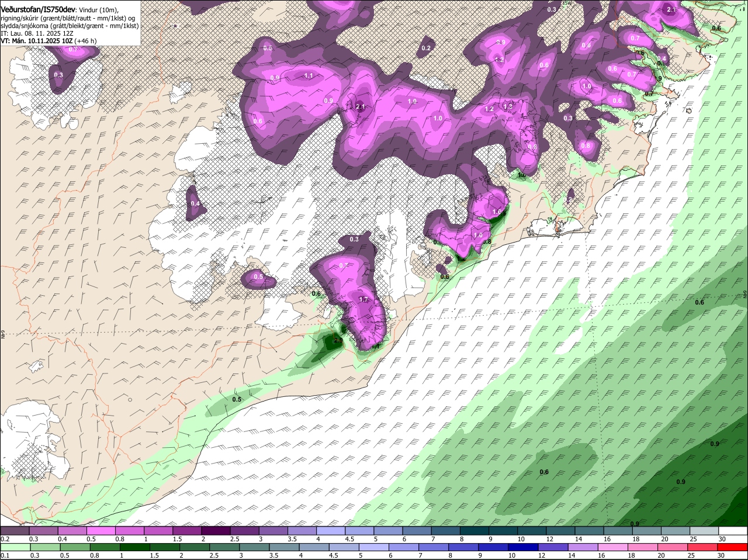Click the 2.9 value on dark green patch

click(338, 340)
